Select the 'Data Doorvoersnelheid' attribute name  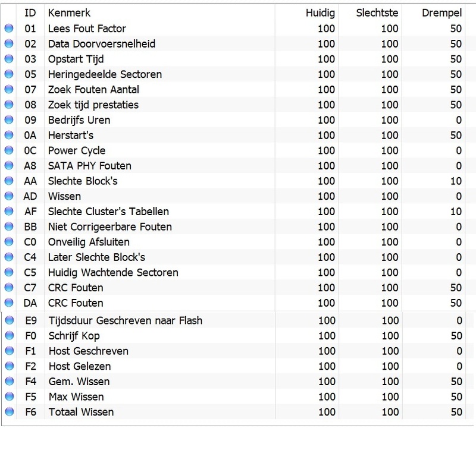[x=102, y=43]
